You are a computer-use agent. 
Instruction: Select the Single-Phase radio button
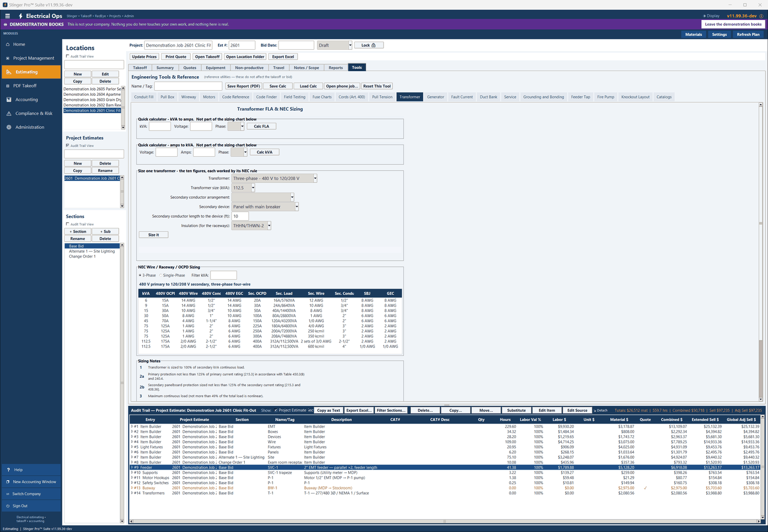161,275
